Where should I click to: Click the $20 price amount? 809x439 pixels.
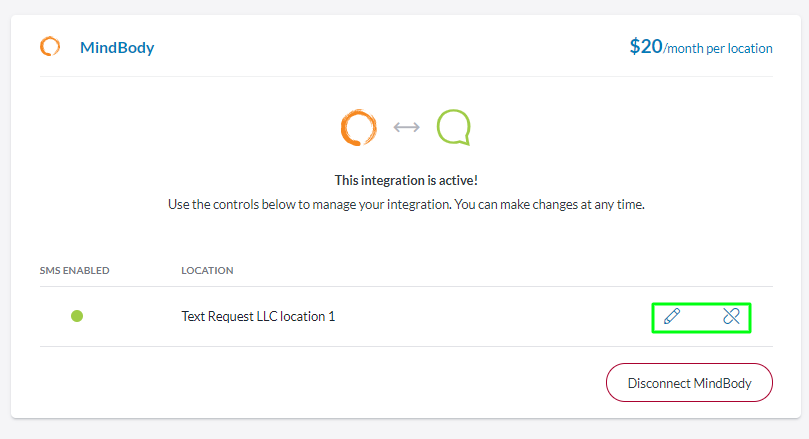click(646, 46)
